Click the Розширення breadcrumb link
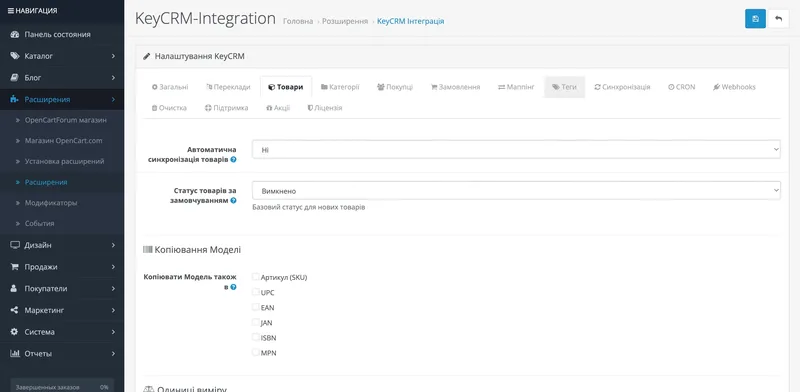 345,22
